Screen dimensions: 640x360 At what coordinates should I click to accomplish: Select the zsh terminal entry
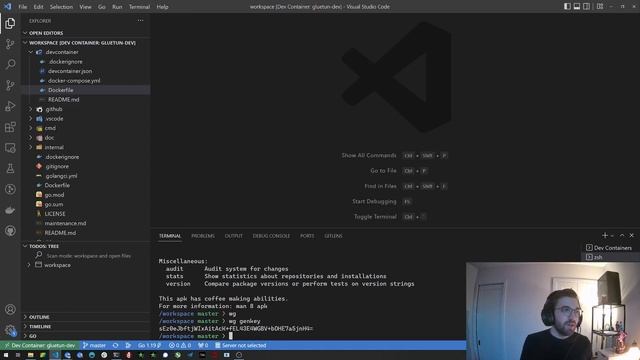pyautogui.click(x=609, y=257)
